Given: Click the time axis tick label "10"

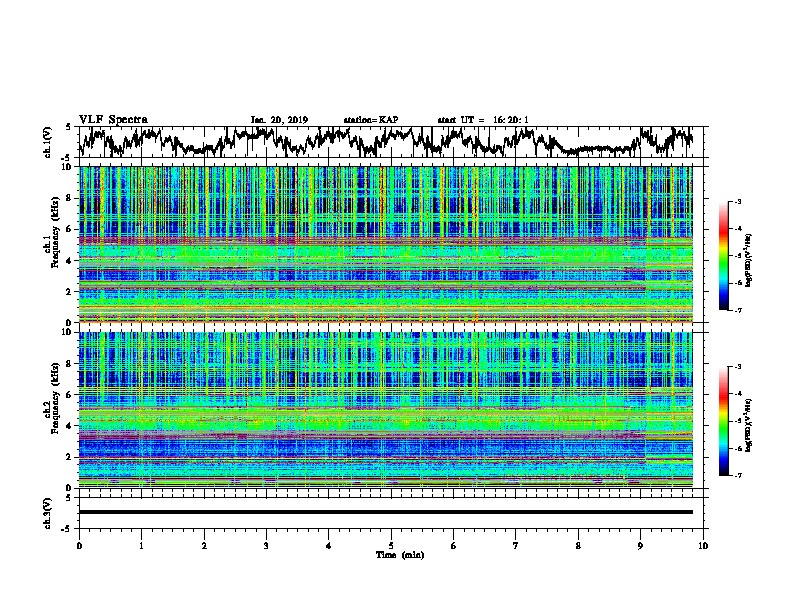Looking at the screenshot, I should click(x=703, y=546).
